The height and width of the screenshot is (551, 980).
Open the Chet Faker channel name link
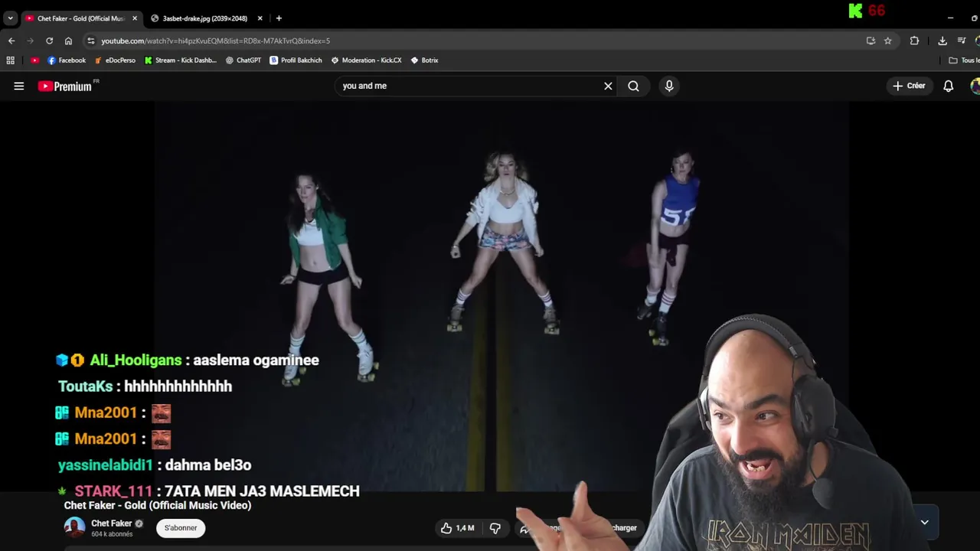[x=112, y=523]
